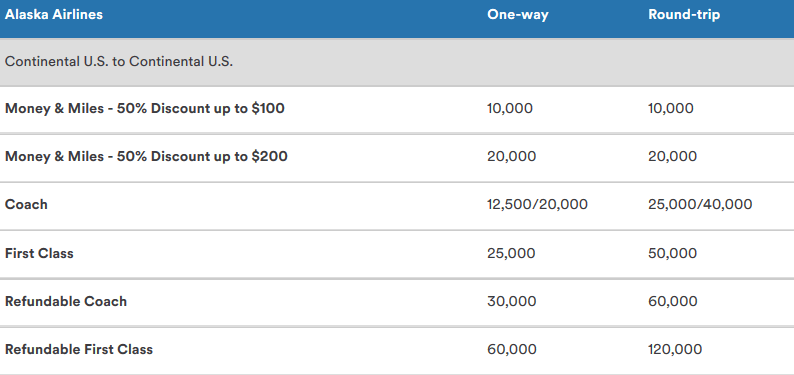
Task: Click the 10,000 one-way Money & Miles value
Action: pyautogui.click(x=510, y=108)
